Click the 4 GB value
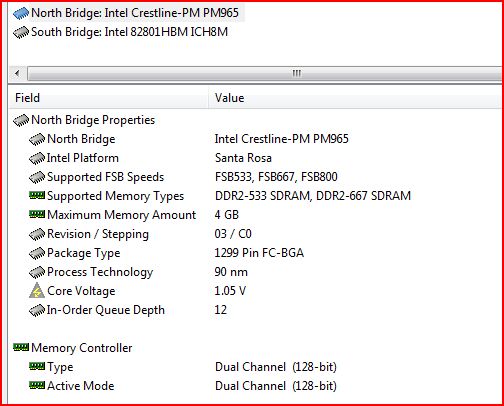The width and height of the screenshot is (504, 406). coord(227,215)
